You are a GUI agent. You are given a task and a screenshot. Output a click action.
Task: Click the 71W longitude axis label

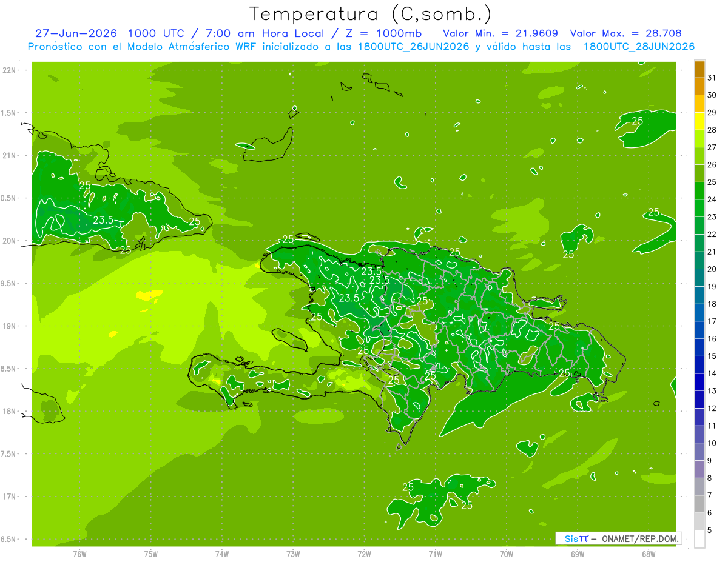pos(435,554)
